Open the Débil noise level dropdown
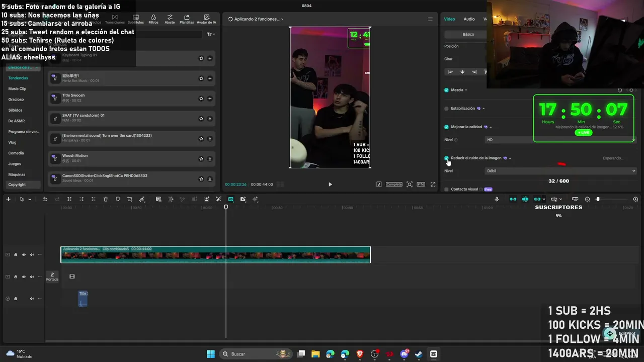Image resolution: width=644 pixels, height=362 pixels. point(560,171)
